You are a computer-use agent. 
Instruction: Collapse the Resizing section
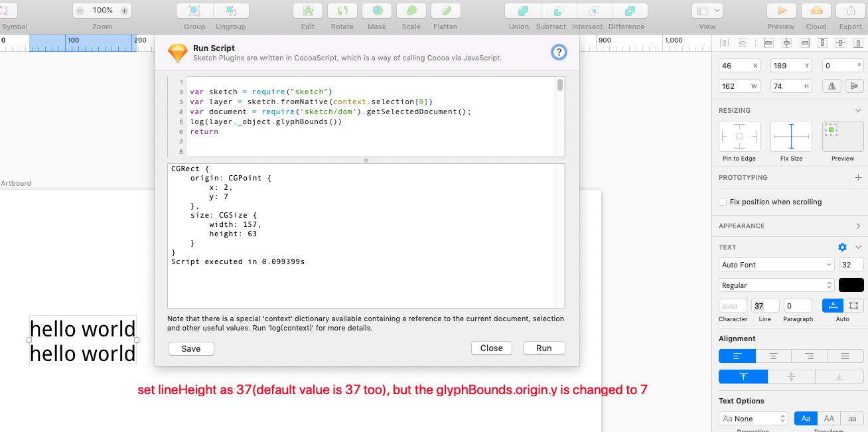858,111
